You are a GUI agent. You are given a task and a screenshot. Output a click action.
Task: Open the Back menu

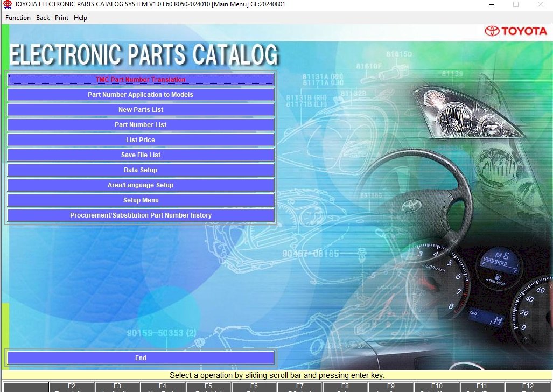[43, 18]
